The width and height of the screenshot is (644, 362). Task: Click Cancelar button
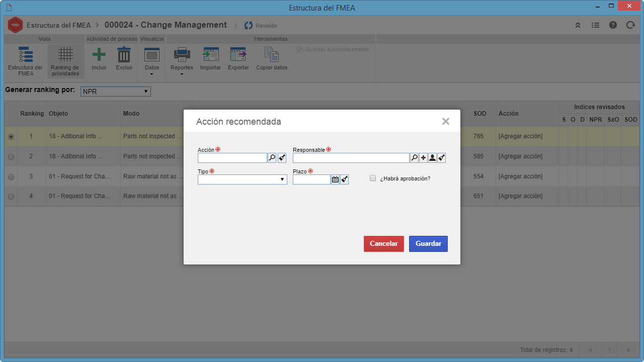coord(384,244)
